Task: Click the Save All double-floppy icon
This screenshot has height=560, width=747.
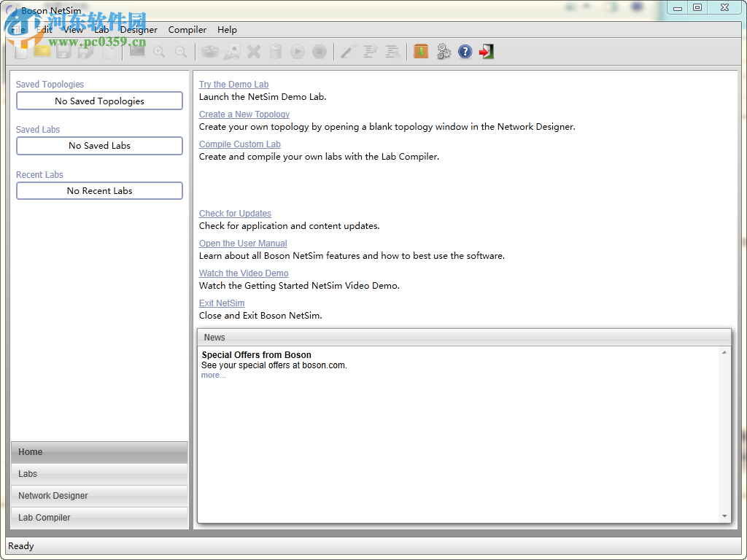Action: coord(86,52)
